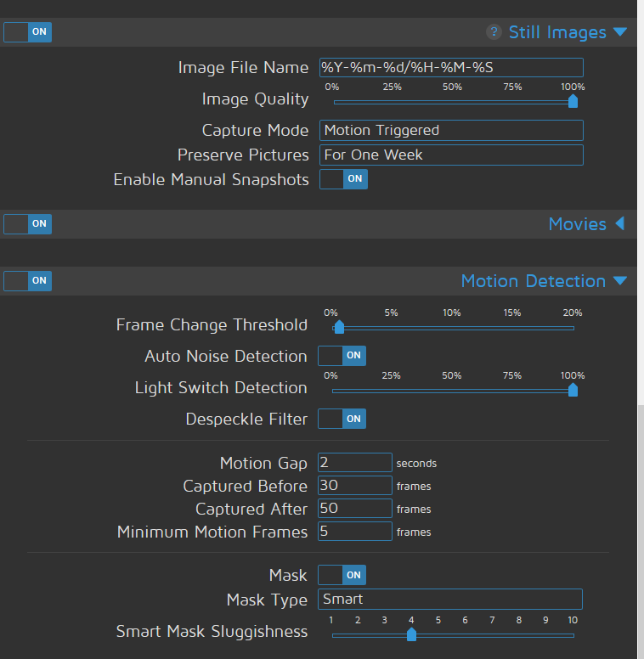Toggle the Movies main switch
Screen dimensions: 644x659
(28, 224)
